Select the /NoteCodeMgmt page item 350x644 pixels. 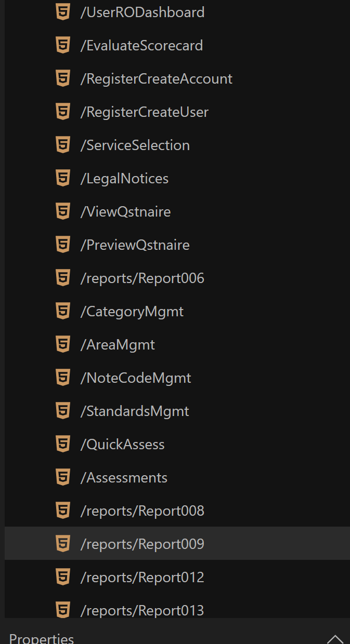click(x=136, y=378)
